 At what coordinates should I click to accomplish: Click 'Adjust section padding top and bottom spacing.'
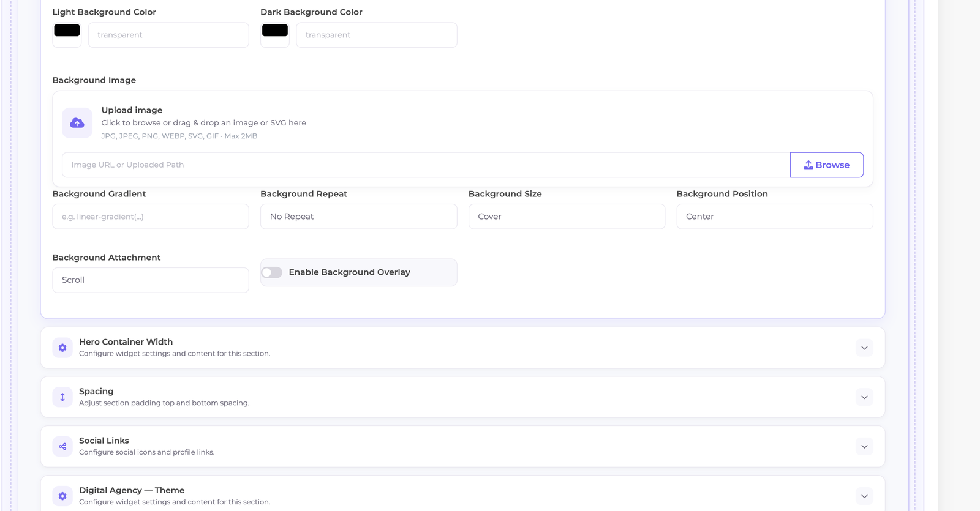click(x=164, y=403)
